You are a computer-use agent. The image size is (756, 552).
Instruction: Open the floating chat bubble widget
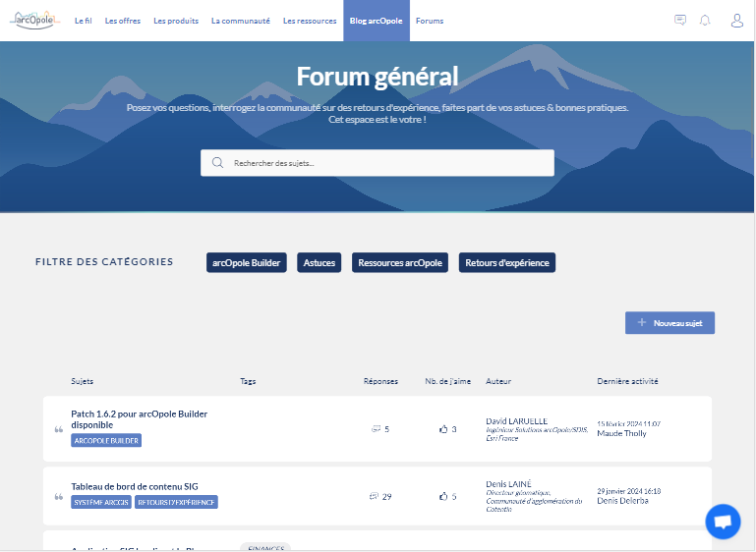tap(723, 522)
